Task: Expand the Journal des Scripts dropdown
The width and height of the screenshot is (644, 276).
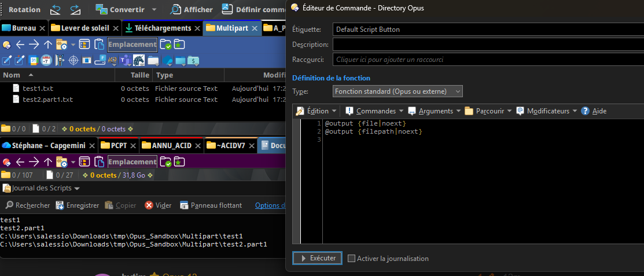Action: click(x=77, y=189)
